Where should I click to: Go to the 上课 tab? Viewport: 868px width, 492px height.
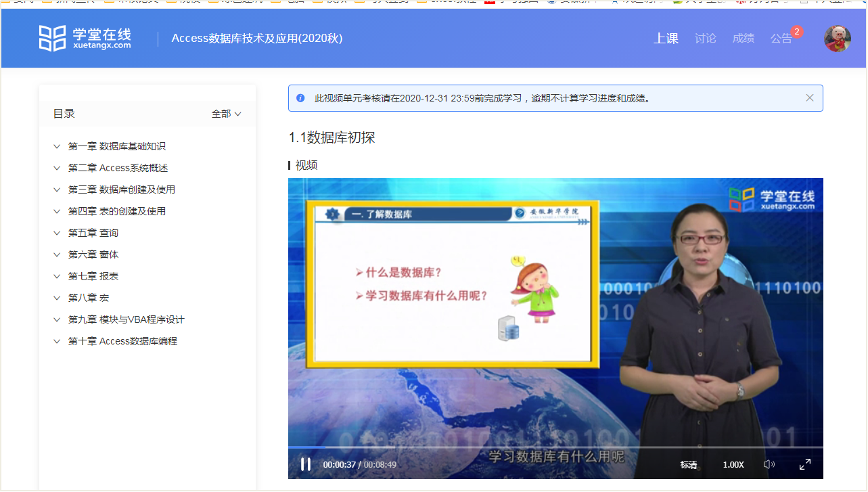[x=666, y=39]
